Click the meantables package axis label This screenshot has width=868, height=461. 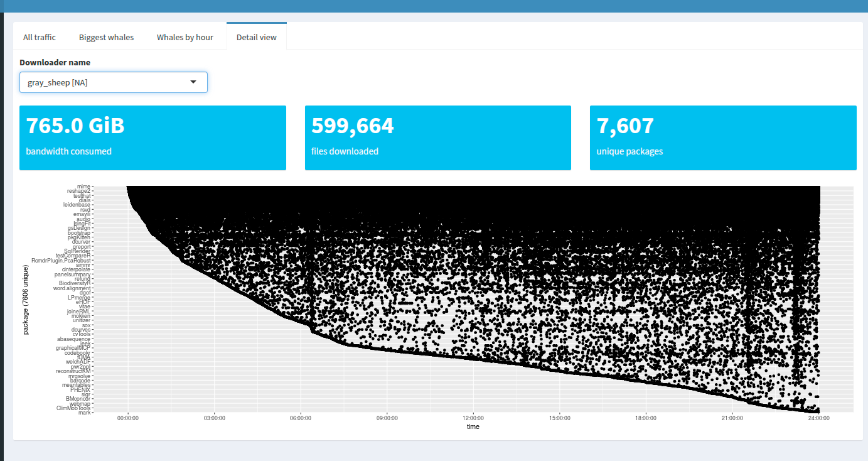coord(77,385)
